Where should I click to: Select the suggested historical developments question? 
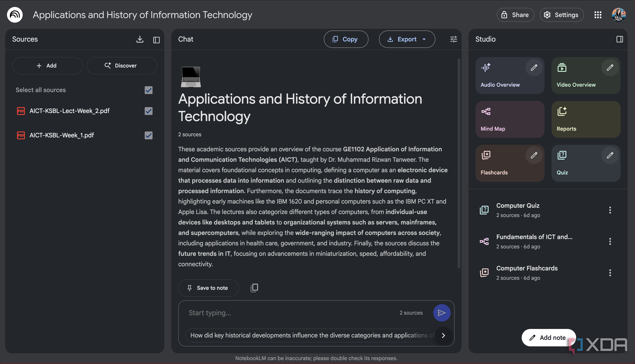(x=310, y=335)
